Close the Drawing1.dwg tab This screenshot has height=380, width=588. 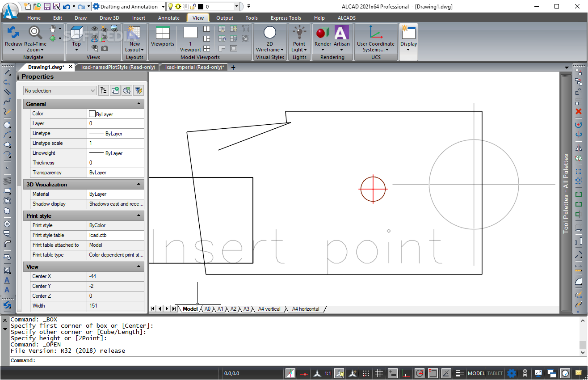(70, 67)
